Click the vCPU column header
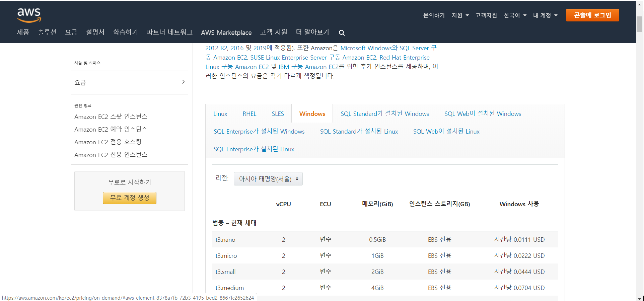This screenshot has width=644, height=301. 283,204
